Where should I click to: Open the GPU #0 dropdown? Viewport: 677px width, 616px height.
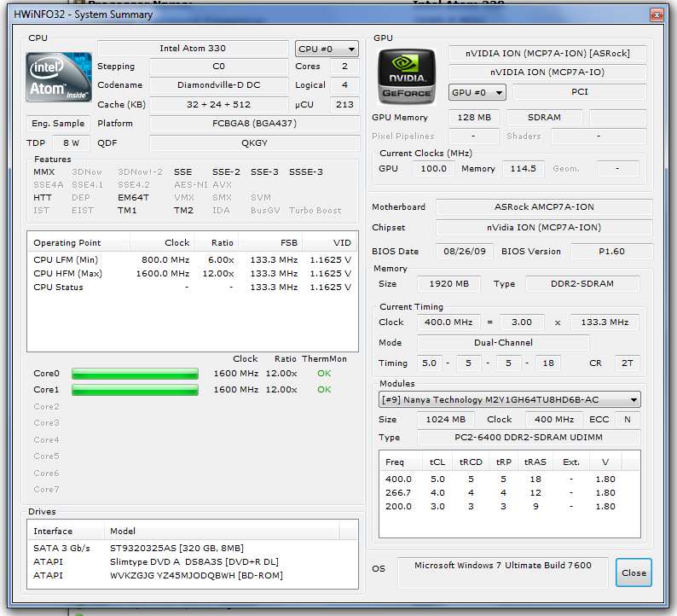477,92
